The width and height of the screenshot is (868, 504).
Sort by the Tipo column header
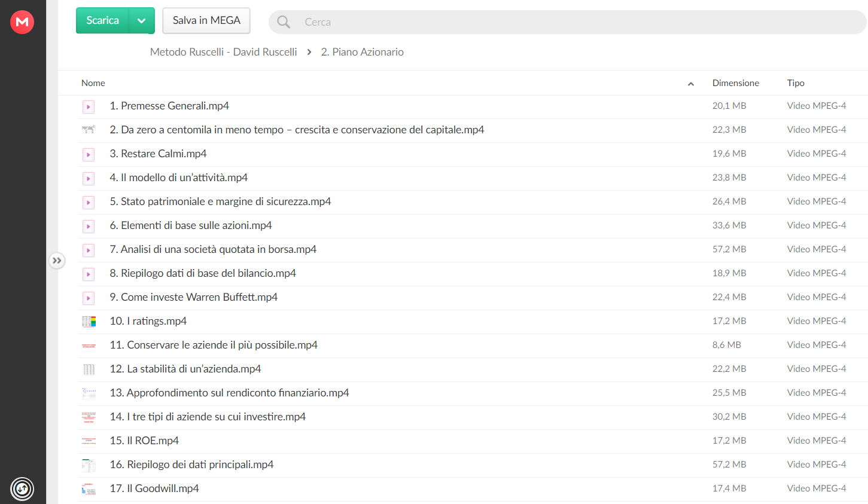[x=796, y=83]
